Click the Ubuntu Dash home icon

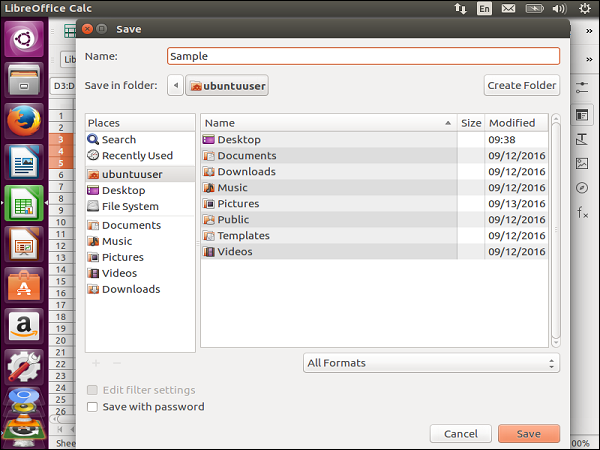pyautogui.click(x=23, y=39)
